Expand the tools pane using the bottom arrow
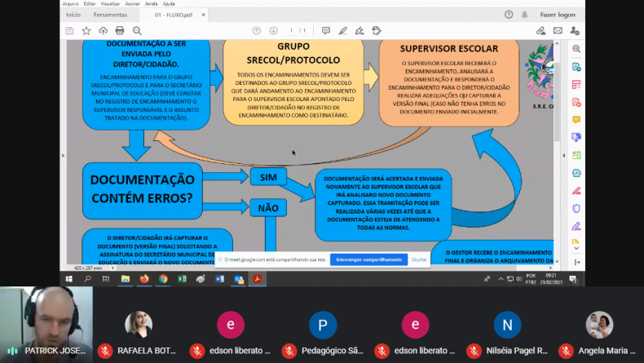Image resolution: width=644 pixels, height=363 pixels. 576,263
